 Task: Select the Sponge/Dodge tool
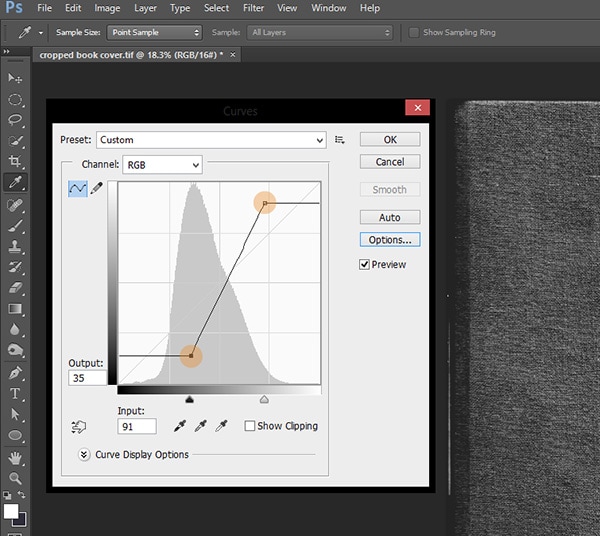(x=15, y=350)
